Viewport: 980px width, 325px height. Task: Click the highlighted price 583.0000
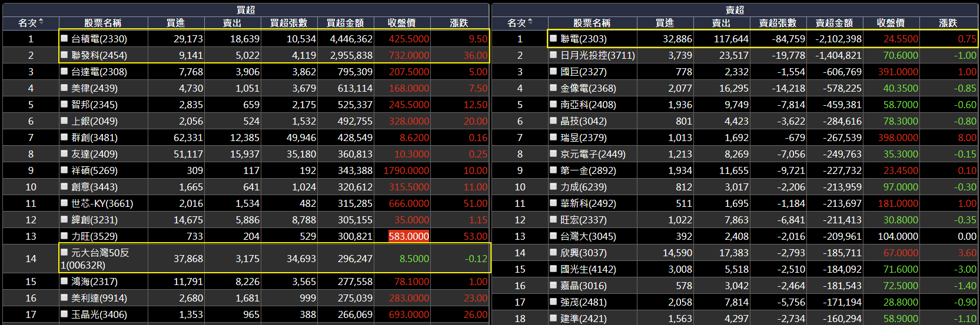(x=408, y=236)
